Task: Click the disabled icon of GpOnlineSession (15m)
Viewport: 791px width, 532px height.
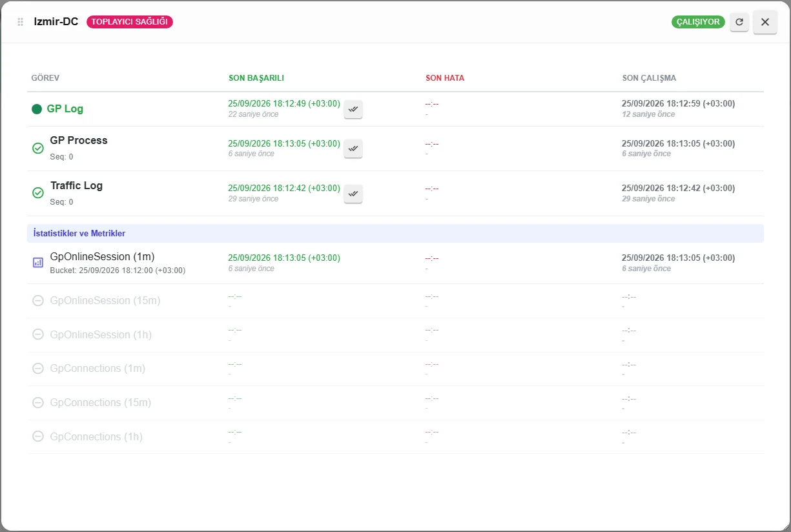Action: pyautogui.click(x=38, y=300)
